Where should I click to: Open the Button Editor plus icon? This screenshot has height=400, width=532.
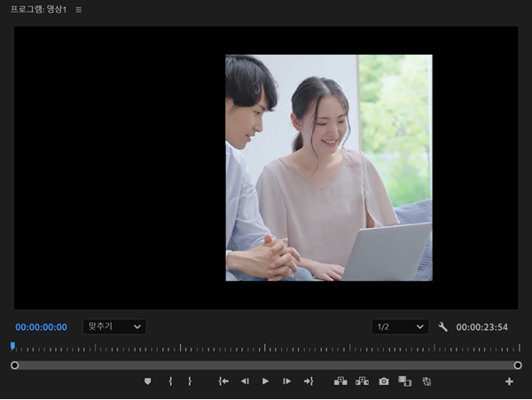pos(509,381)
